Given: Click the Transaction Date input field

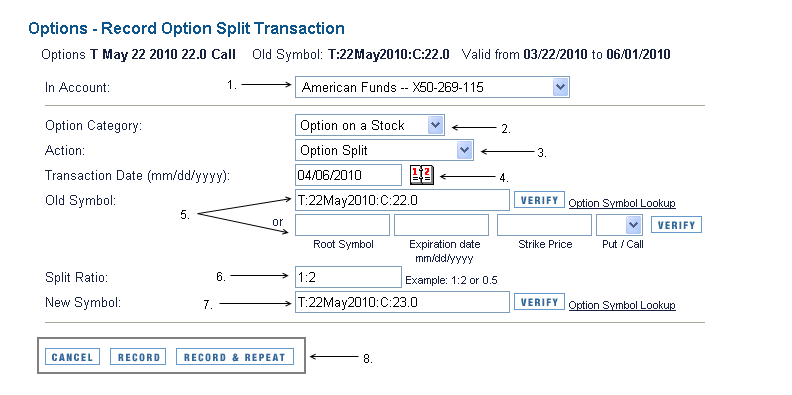Looking at the screenshot, I should (348, 175).
